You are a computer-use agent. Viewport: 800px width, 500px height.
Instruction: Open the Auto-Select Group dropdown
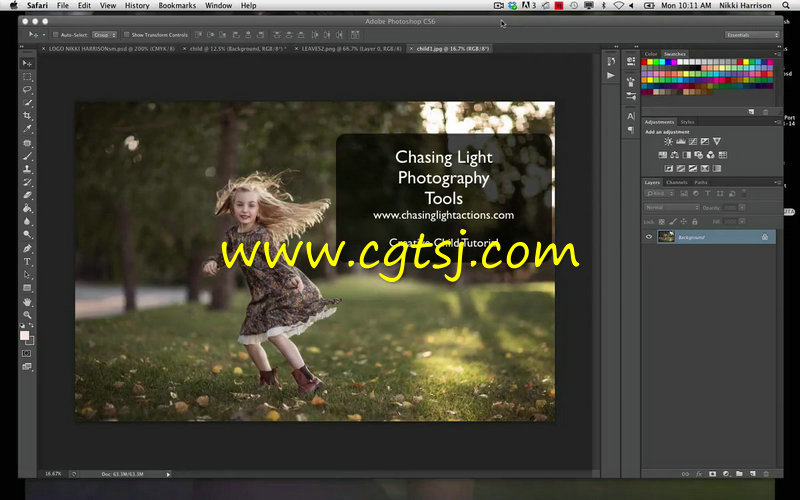coord(105,35)
